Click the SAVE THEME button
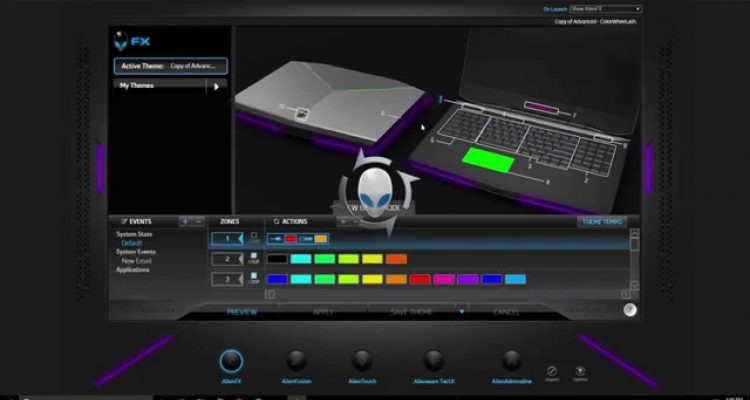Screen dimensions: 750x400 pyautogui.click(x=411, y=312)
